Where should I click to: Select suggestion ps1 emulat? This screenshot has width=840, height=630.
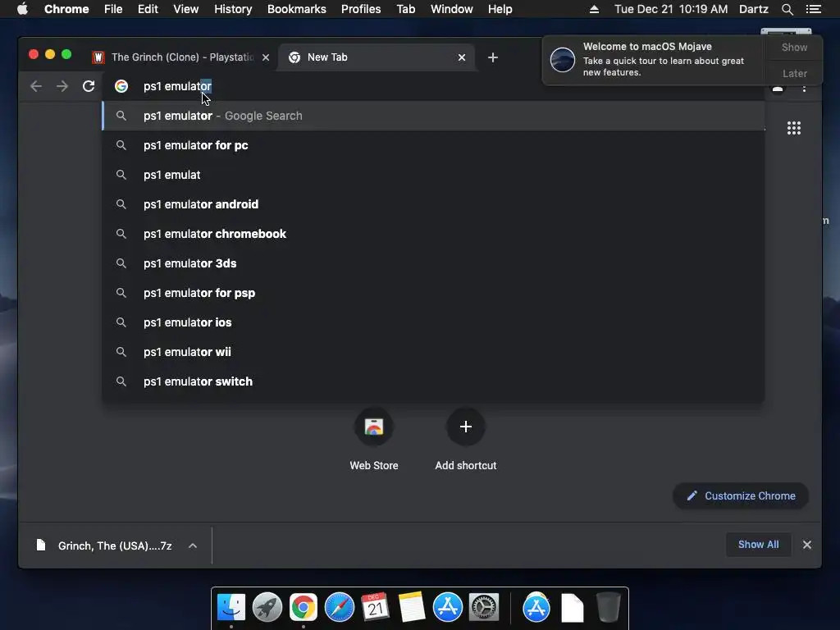point(433,175)
